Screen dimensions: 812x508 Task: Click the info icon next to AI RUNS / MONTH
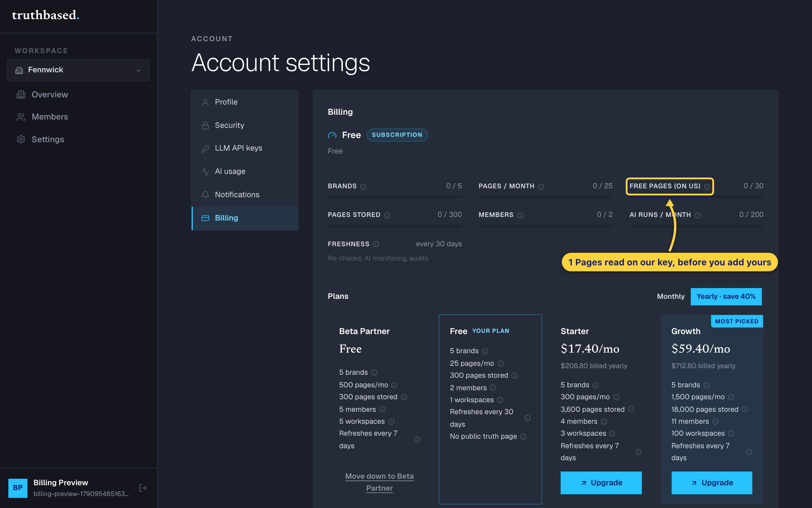tap(698, 215)
